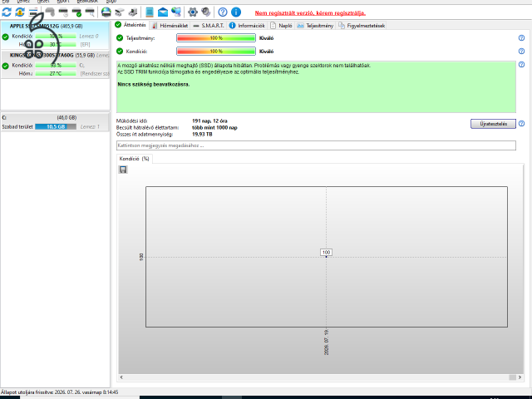Image resolution: width=532 pixels, height=399 pixels.
Task: Open the globe disk icon in toolbar
Action: 106,12
